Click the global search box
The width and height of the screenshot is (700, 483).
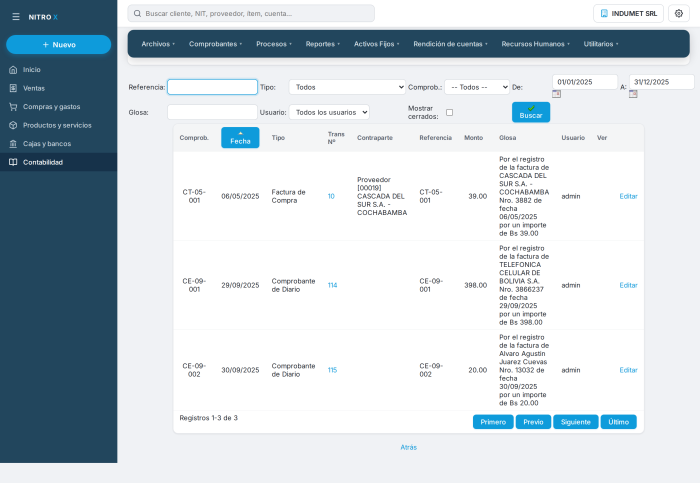click(x=251, y=13)
